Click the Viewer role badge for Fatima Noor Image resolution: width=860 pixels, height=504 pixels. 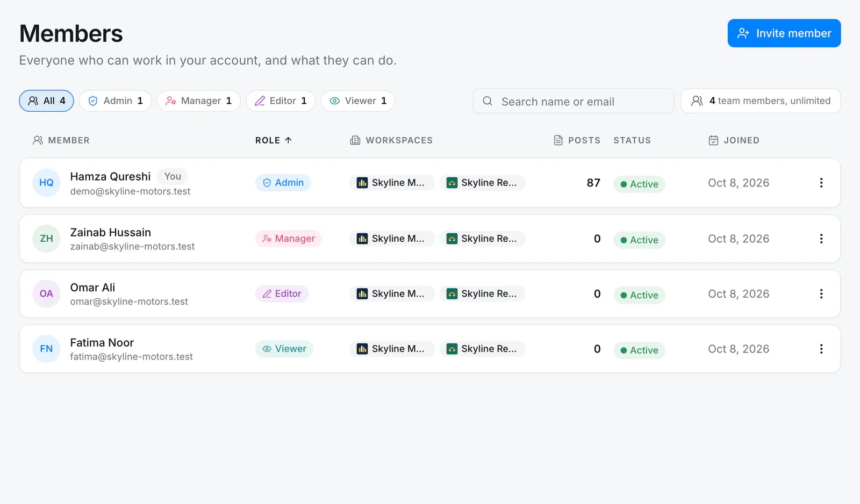pos(284,349)
